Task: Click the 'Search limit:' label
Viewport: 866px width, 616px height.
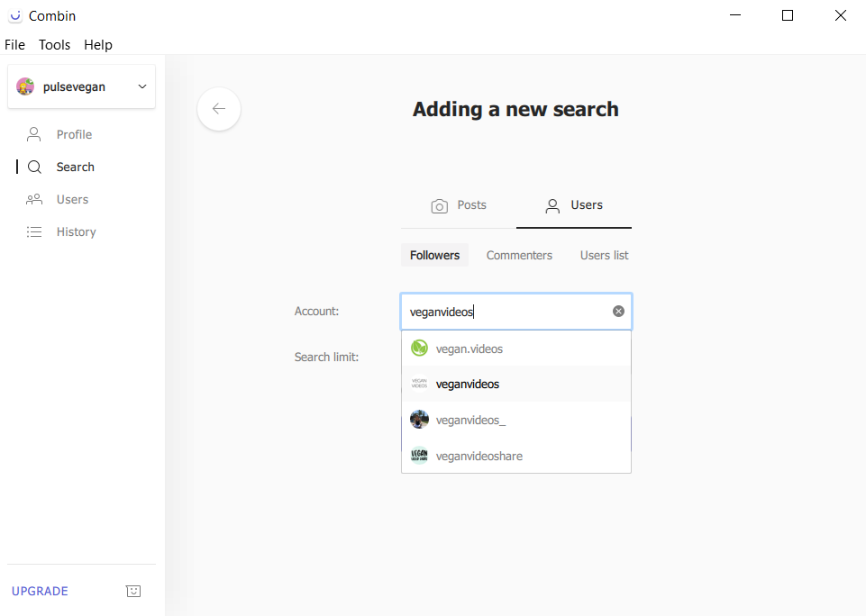Action: tap(326, 357)
